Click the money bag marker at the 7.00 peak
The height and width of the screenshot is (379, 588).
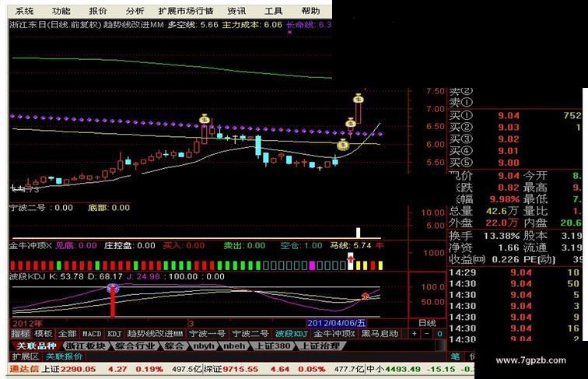[359, 99]
